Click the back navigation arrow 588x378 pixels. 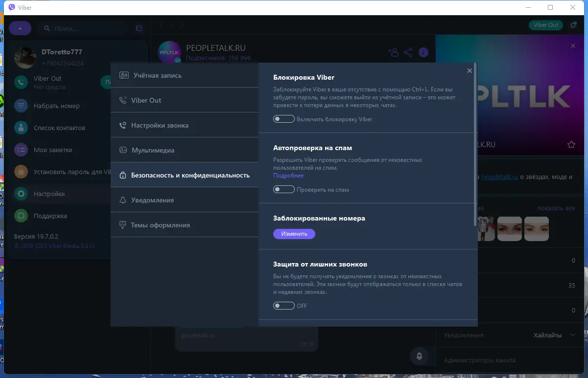pos(162,25)
